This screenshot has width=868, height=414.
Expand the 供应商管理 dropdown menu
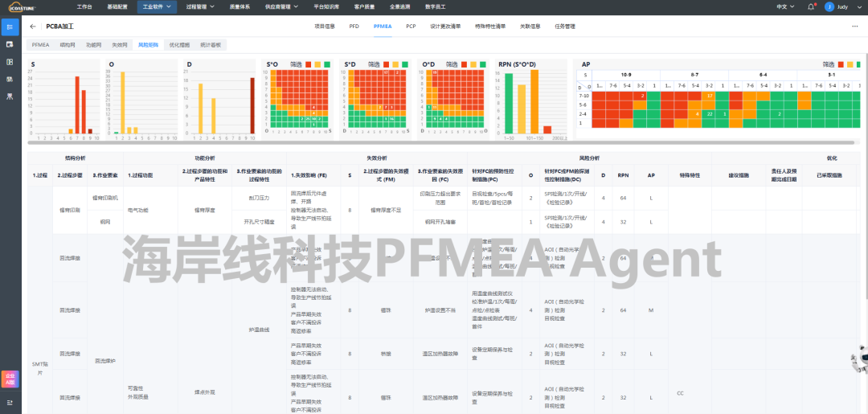(281, 6)
